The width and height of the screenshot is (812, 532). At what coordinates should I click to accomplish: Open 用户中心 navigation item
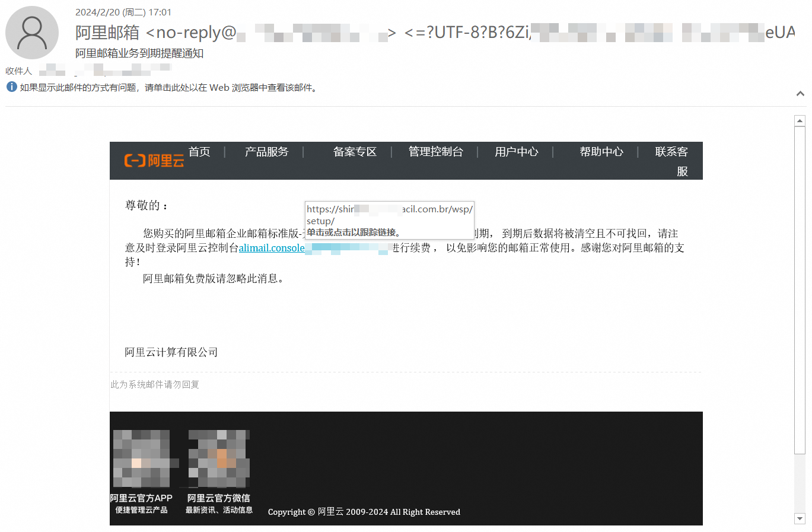[516, 152]
